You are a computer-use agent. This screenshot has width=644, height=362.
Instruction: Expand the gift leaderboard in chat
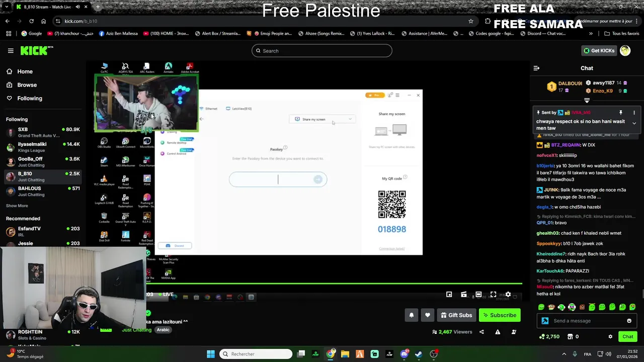pyautogui.click(x=587, y=101)
